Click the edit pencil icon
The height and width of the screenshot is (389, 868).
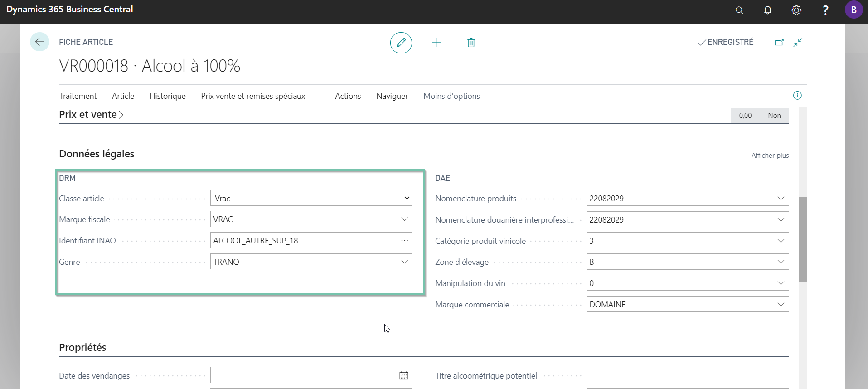(x=401, y=43)
